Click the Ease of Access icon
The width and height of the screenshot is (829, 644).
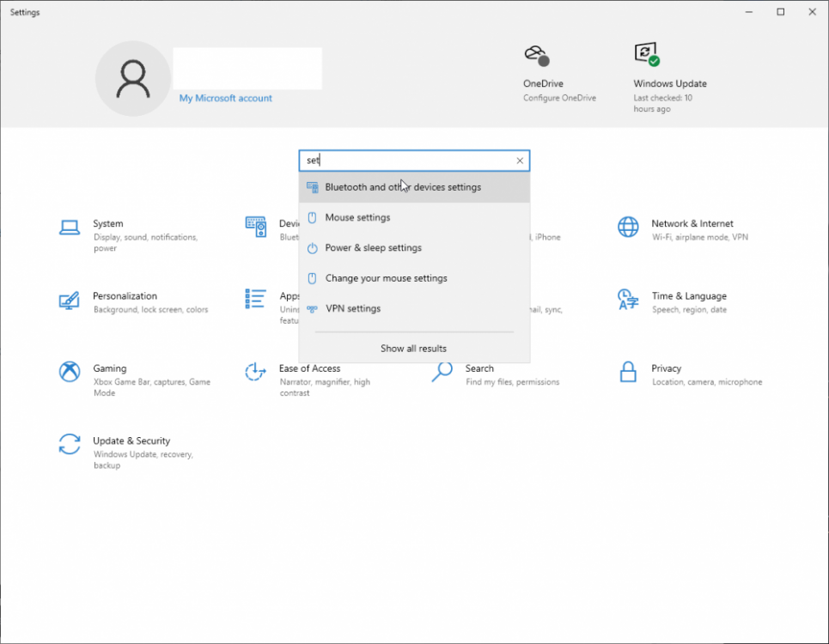(x=256, y=372)
